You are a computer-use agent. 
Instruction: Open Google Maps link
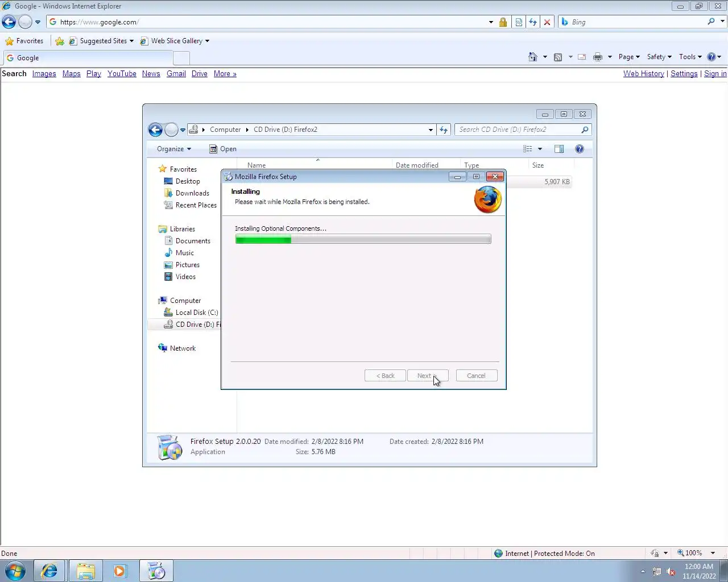71,74
